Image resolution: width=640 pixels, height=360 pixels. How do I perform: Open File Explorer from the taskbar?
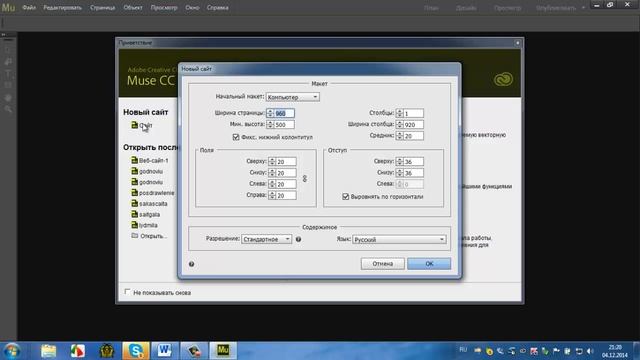coord(49,351)
